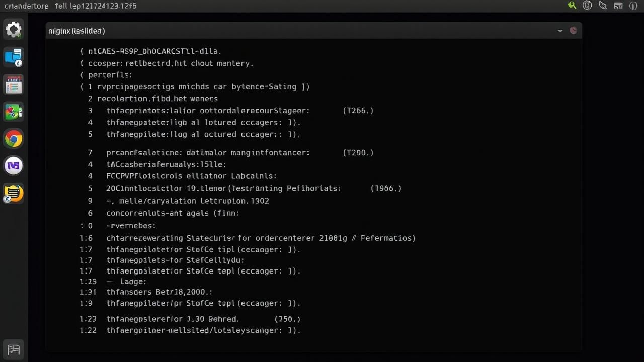Click the green magnifier in the top bar

pyautogui.click(x=572, y=6)
